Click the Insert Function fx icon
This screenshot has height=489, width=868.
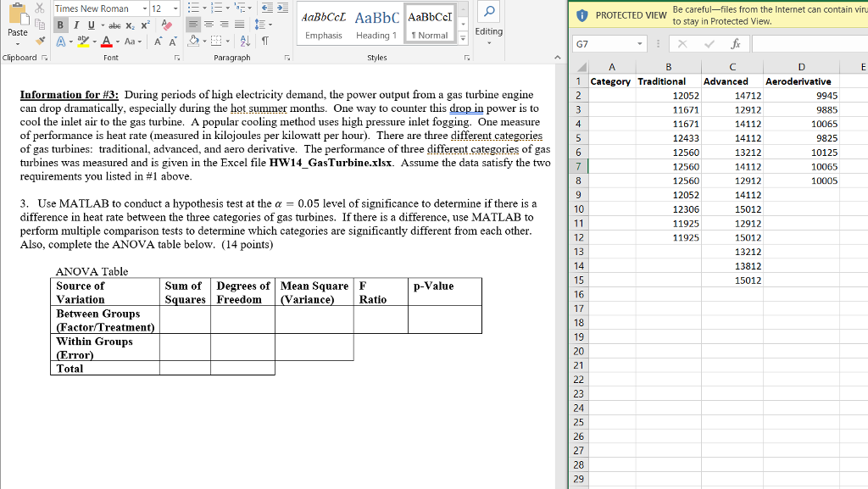(736, 43)
